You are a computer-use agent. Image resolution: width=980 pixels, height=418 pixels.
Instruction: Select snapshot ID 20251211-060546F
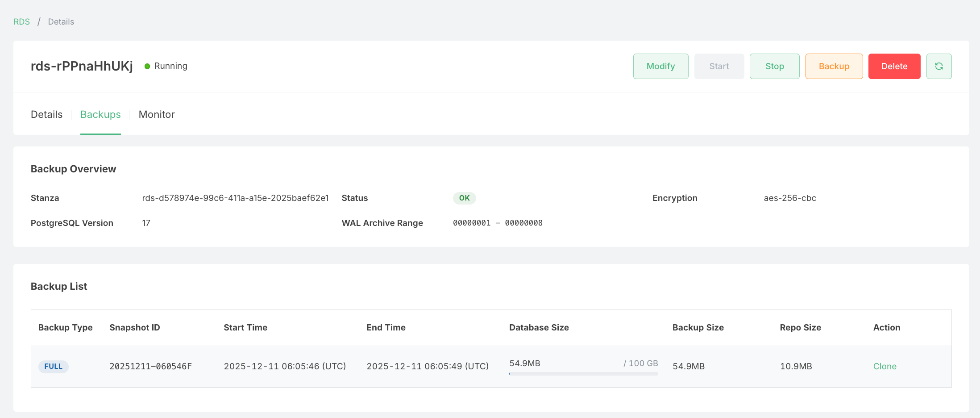tap(150, 367)
